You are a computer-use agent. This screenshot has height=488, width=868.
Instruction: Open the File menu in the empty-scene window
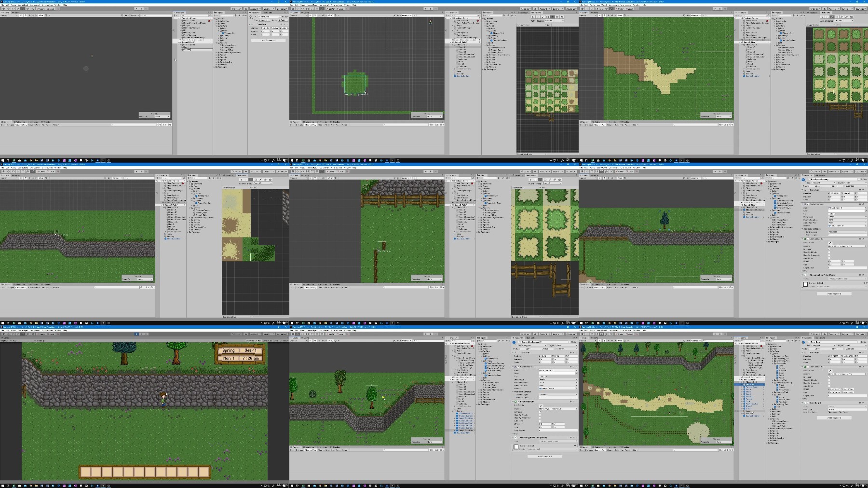(x=2, y=5)
